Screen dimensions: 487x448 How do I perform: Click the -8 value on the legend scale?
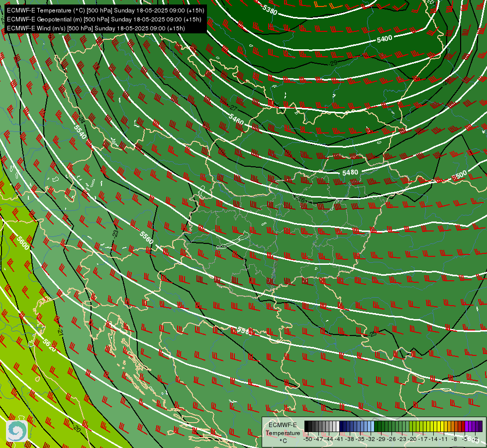[454, 439]
